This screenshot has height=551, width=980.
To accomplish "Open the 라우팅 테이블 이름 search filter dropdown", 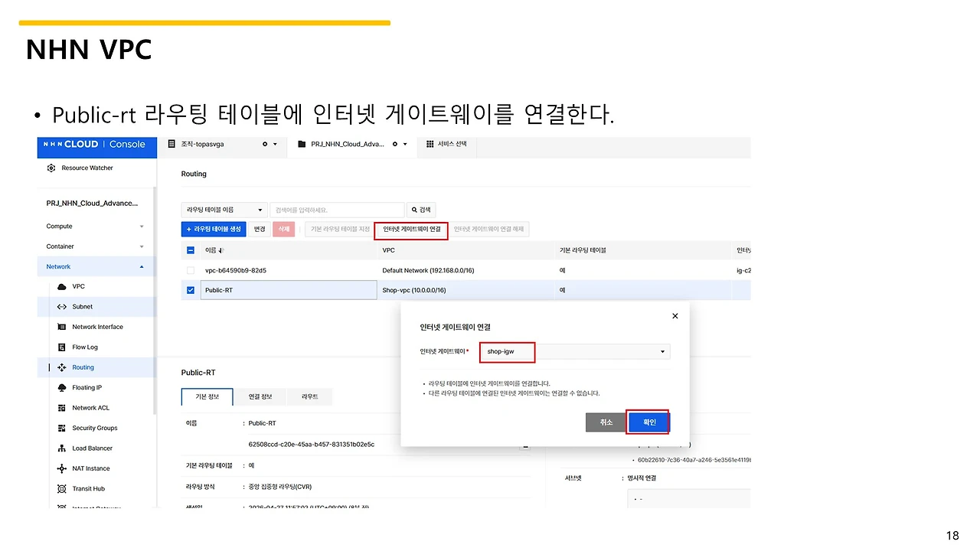I will (224, 210).
